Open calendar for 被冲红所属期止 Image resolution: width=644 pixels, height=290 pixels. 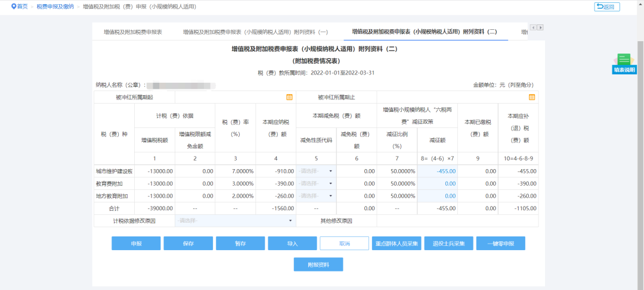click(532, 97)
